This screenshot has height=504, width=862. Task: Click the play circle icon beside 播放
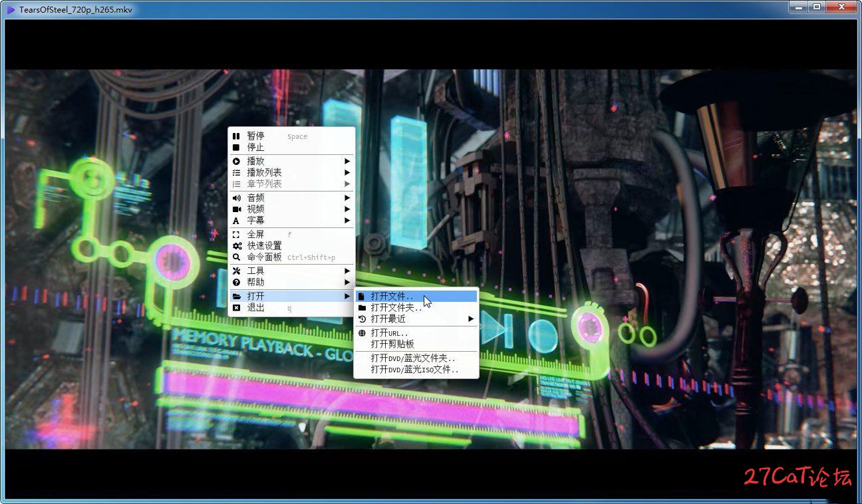(x=235, y=162)
